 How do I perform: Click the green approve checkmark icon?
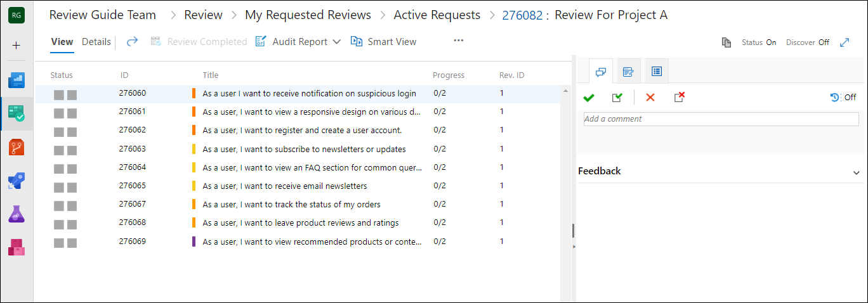[589, 98]
